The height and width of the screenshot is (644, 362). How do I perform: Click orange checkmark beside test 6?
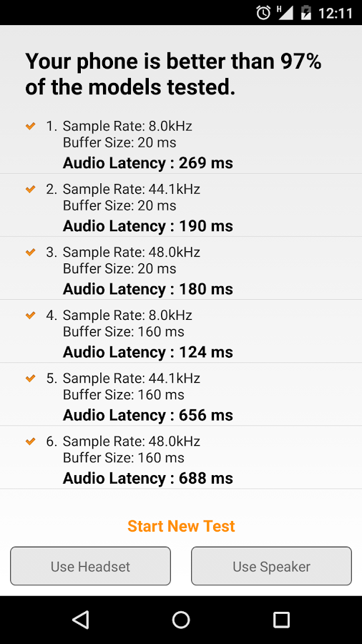(x=30, y=441)
